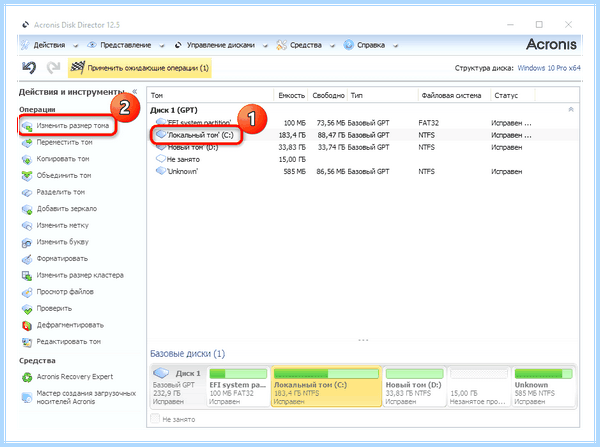
Task: Click the Форматировать icon
Action: pyautogui.click(x=27, y=259)
